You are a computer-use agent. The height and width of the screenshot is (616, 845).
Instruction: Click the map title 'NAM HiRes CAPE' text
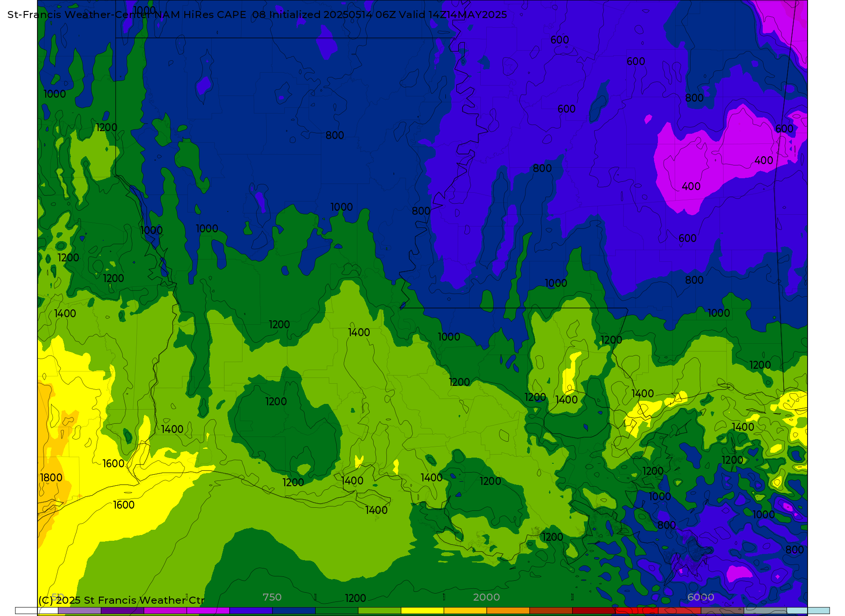[x=200, y=15]
